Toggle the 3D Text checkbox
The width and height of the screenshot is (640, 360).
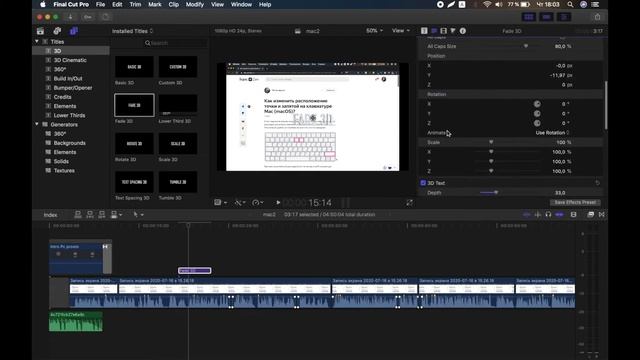pos(423,183)
